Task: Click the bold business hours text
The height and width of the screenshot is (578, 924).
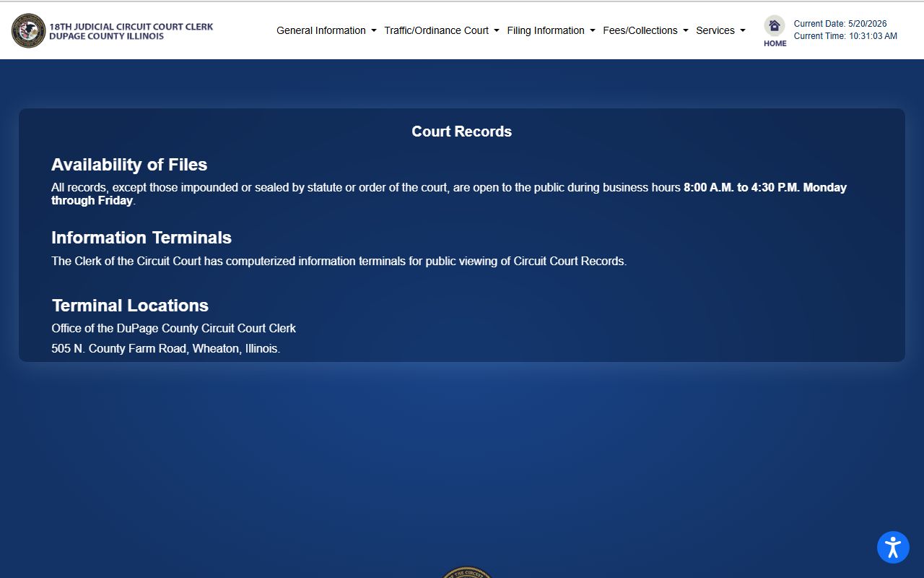Action: [449, 194]
